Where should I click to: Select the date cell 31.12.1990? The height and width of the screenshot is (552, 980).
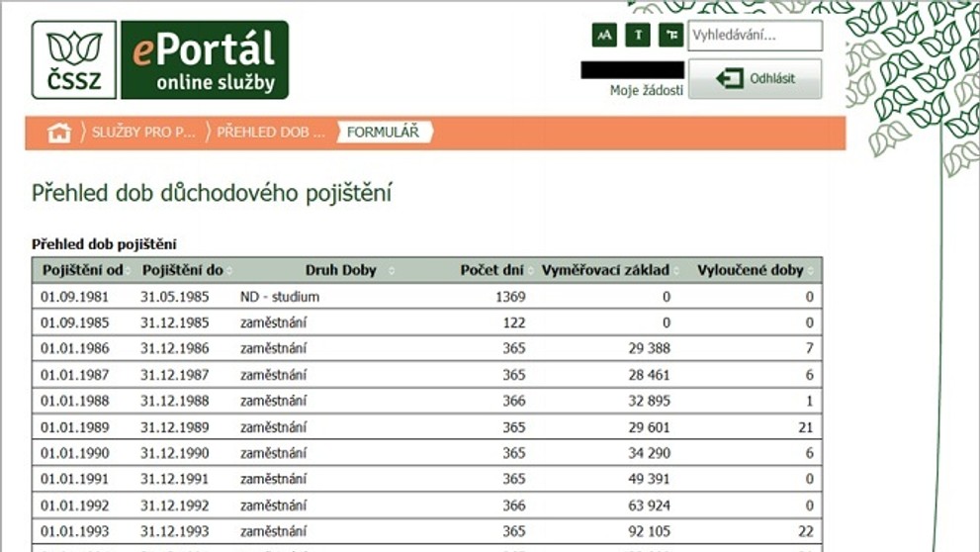coord(174,453)
